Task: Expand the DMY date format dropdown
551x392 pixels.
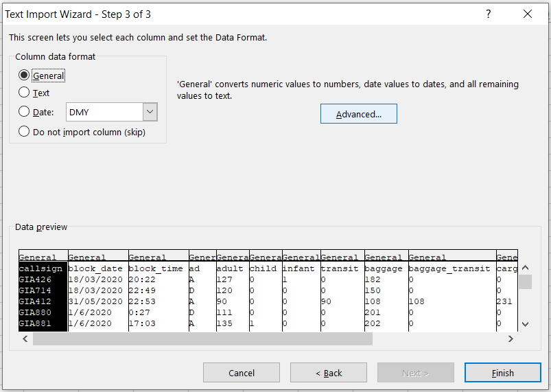Action: click(150, 113)
